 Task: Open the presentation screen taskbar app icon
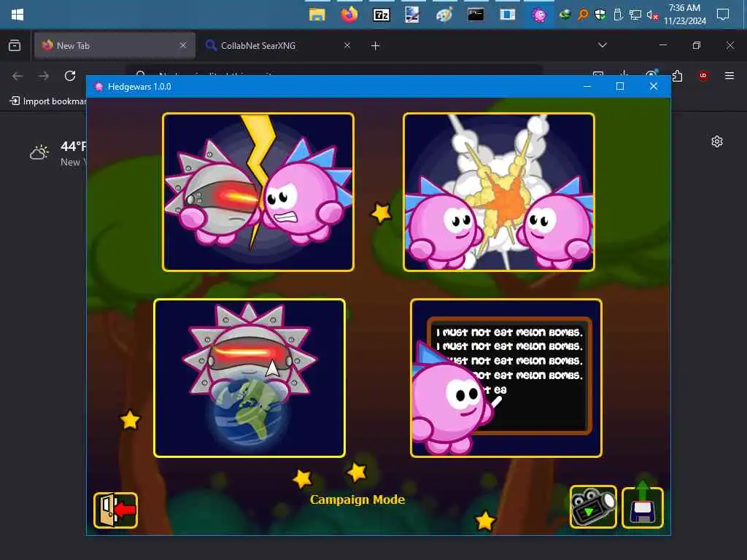(x=412, y=15)
